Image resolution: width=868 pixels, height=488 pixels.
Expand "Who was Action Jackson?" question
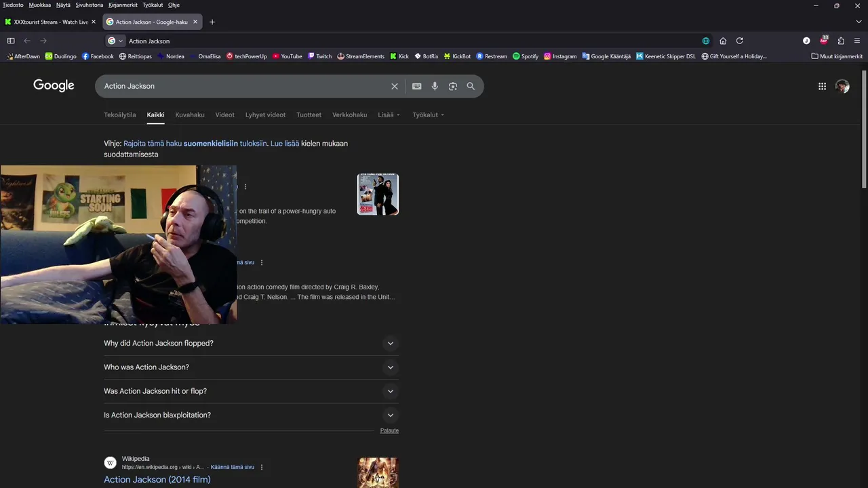click(x=251, y=367)
